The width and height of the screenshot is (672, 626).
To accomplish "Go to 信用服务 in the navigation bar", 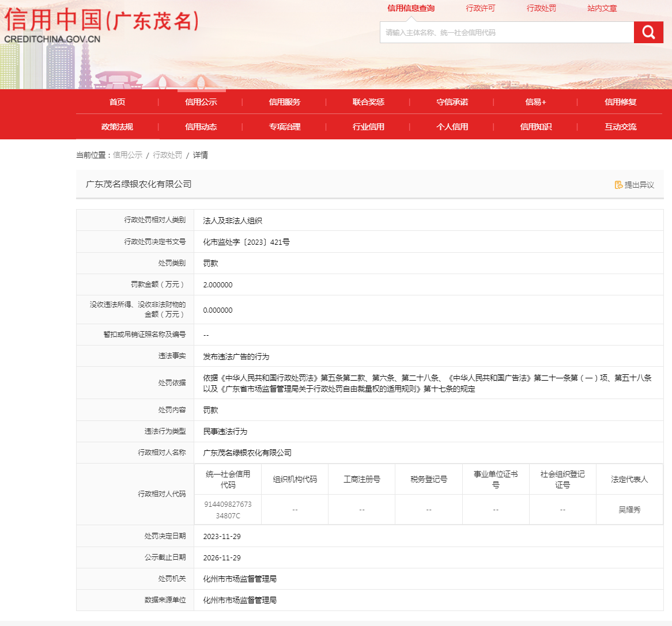I will (285, 102).
